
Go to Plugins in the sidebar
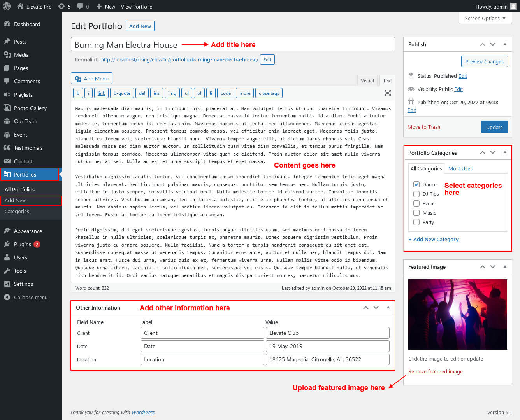[x=22, y=244]
